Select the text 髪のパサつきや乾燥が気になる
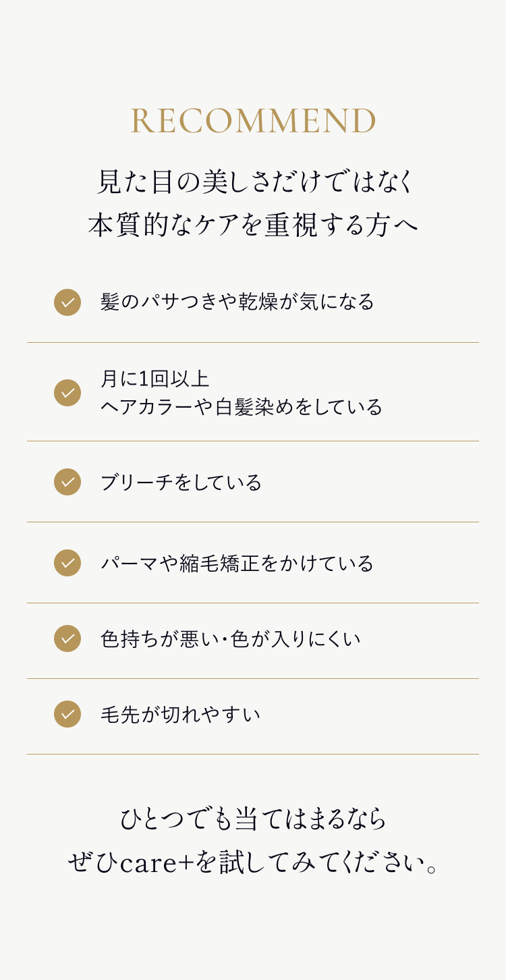The height and width of the screenshot is (980, 506). pyautogui.click(x=237, y=302)
